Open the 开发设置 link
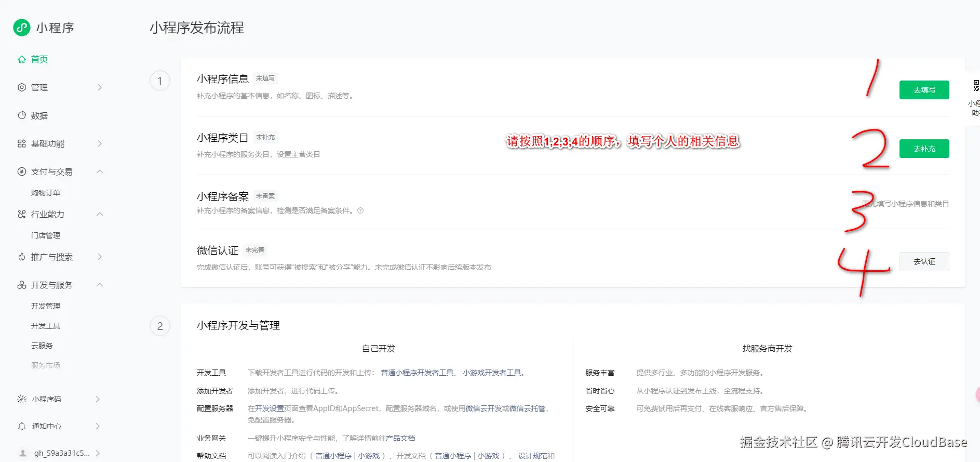This screenshot has width=980, height=462. (x=270, y=408)
